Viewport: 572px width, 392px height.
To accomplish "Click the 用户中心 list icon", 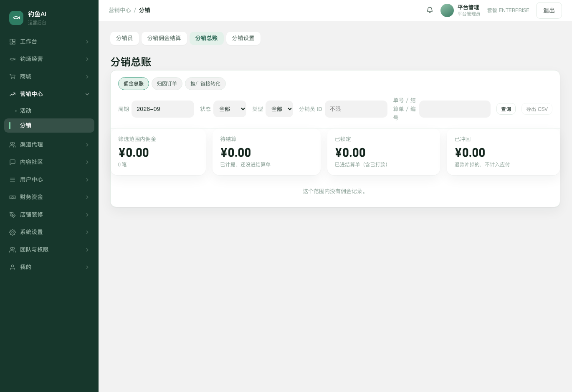I will [x=13, y=180].
